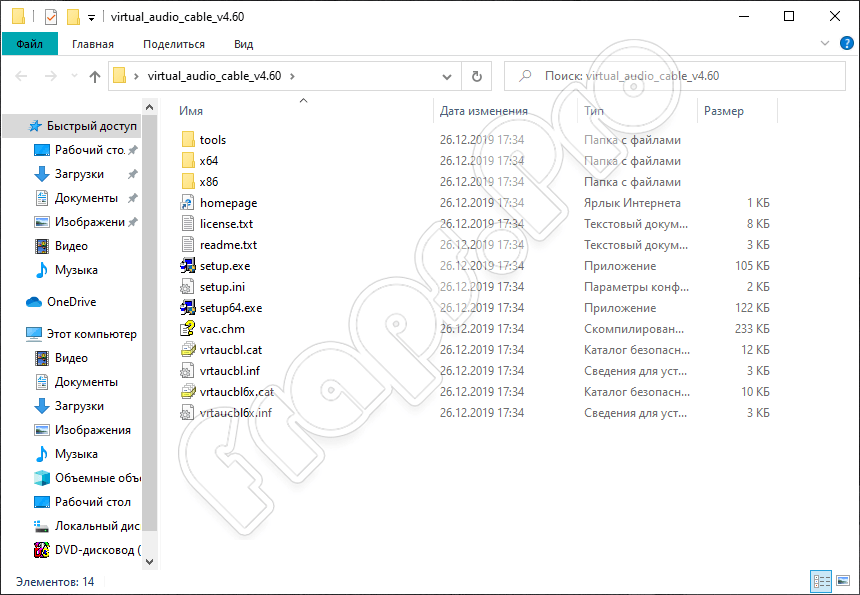Switch to the Вид ribbon tab
This screenshot has width=860, height=595.
pos(243,44)
